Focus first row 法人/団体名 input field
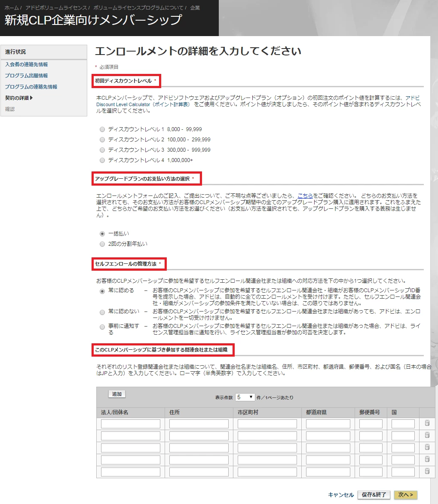 (131, 424)
